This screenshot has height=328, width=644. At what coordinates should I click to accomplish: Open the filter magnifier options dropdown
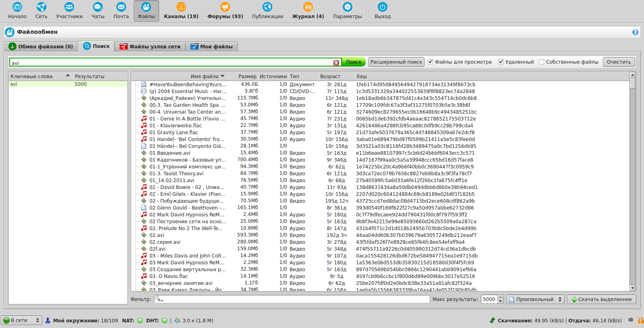coord(159,299)
